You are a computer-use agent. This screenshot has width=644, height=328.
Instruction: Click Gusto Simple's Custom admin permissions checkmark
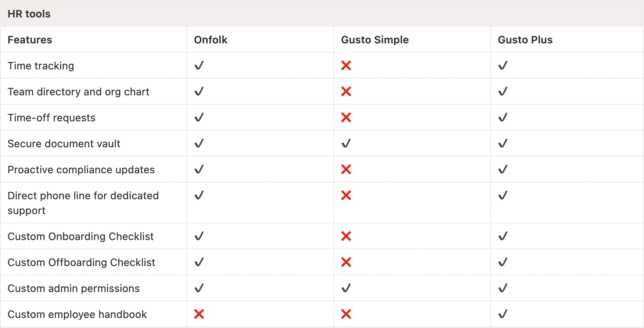(x=346, y=288)
